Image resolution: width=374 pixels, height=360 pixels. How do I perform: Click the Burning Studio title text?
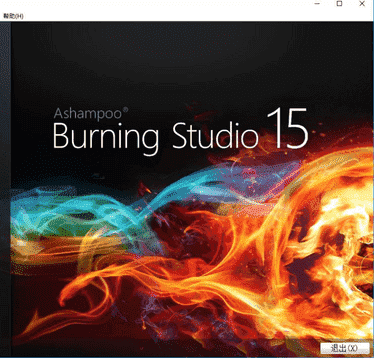(156, 136)
